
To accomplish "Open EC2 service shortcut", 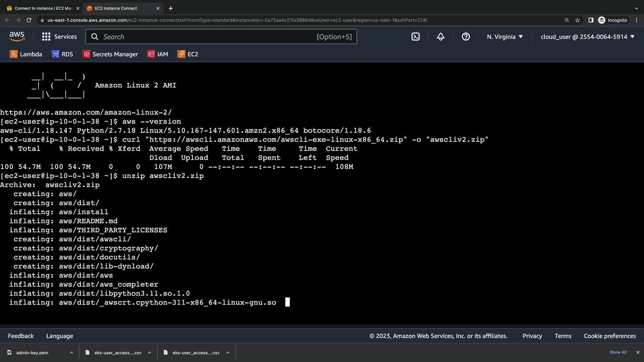I will click(188, 54).
